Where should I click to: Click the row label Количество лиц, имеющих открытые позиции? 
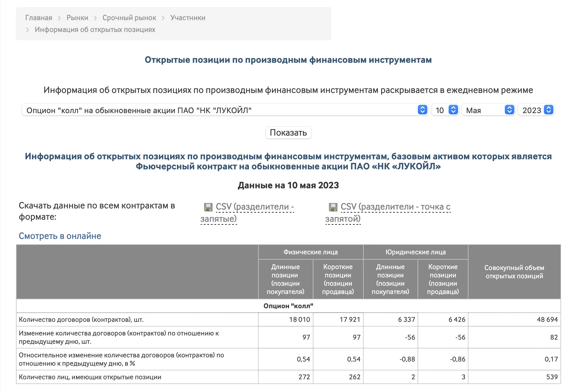click(x=90, y=377)
